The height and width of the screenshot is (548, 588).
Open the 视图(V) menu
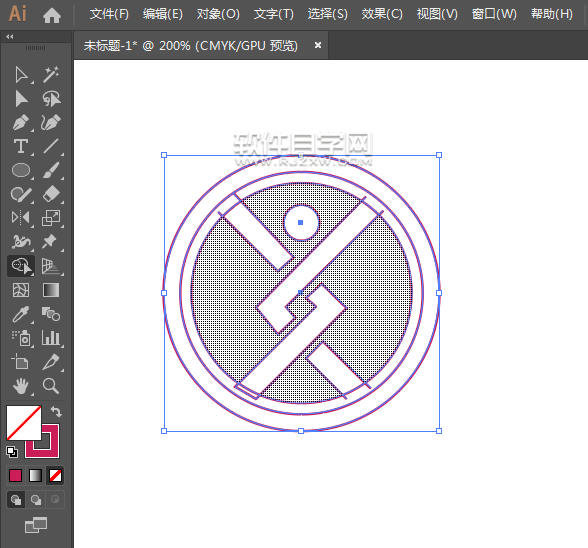click(x=437, y=15)
